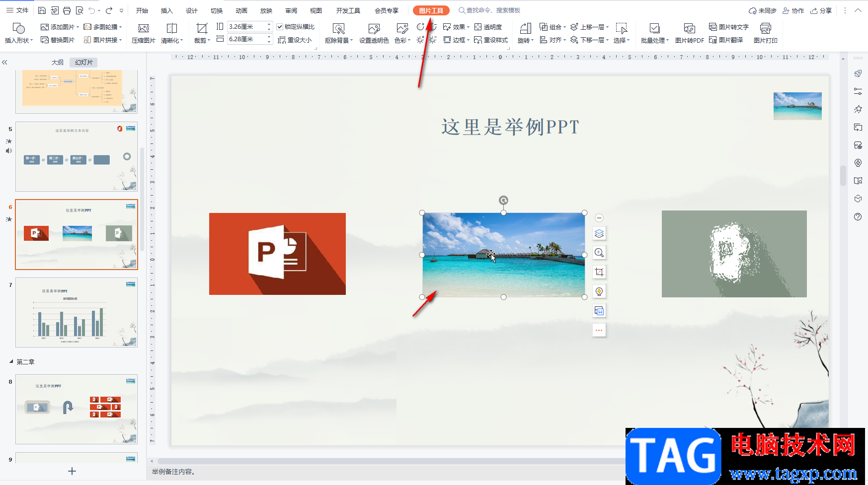
Task: Toggle Lock Aspect Ratio (锁定纵横比) checkbox
Action: 280,27
